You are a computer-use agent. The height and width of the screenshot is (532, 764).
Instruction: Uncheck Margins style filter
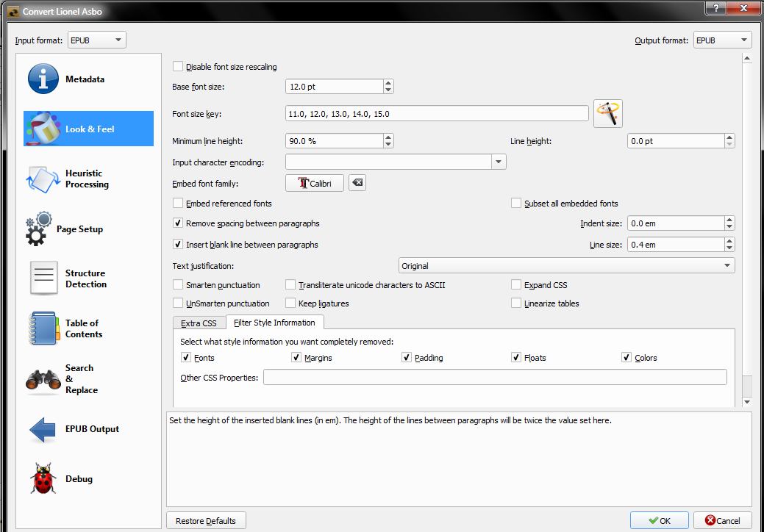pyautogui.click(x=296, y=357)
